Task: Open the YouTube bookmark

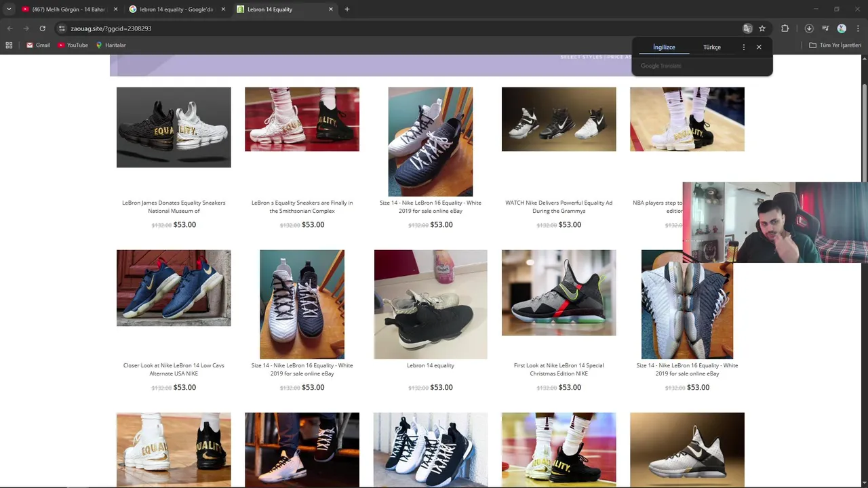Action: pyautogui.click(x=73, y=45)
